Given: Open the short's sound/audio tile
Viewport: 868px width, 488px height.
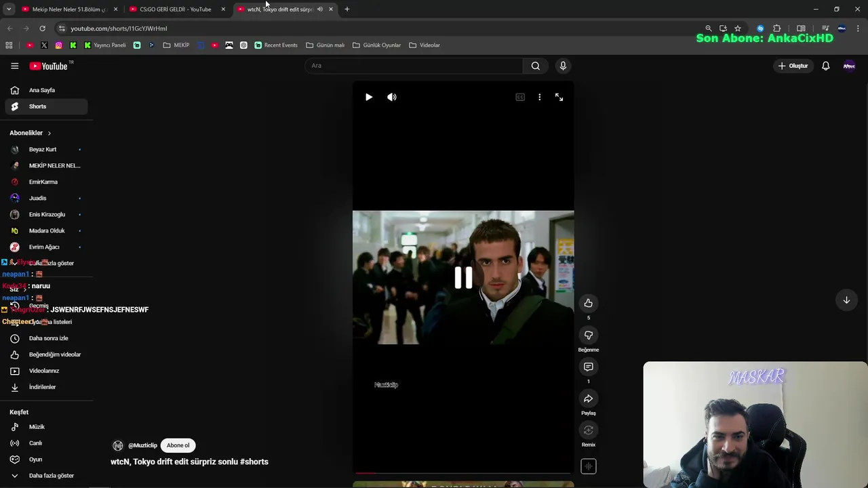Looking at the screenshot, I should [589, 466].
